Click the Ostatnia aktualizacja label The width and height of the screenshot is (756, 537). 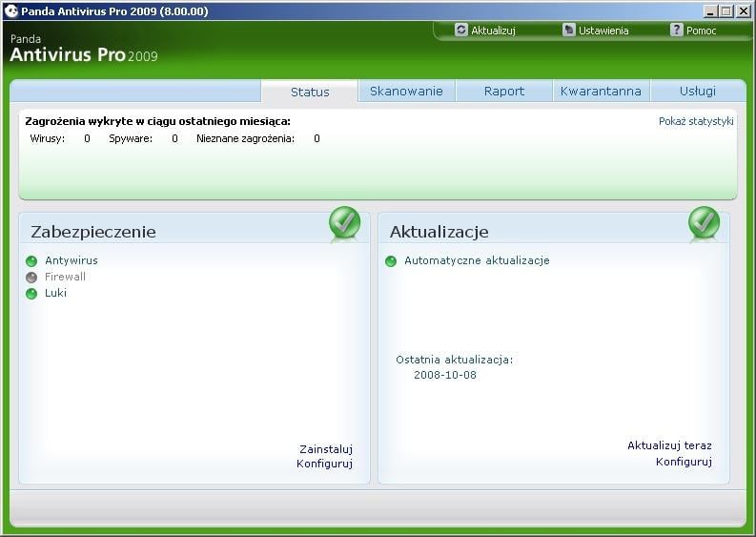455,360
